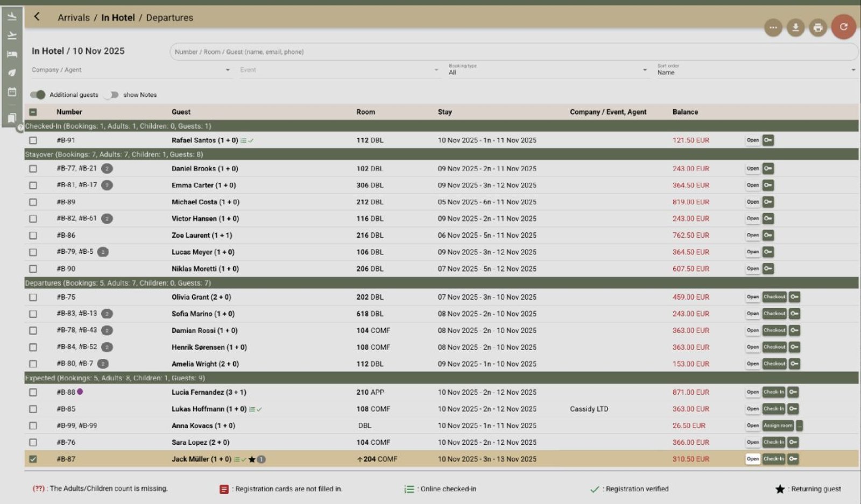Focus the Number / Room / Guest search field
The height and width of the screenshot is (504, 861).
(x=514, y=52)
